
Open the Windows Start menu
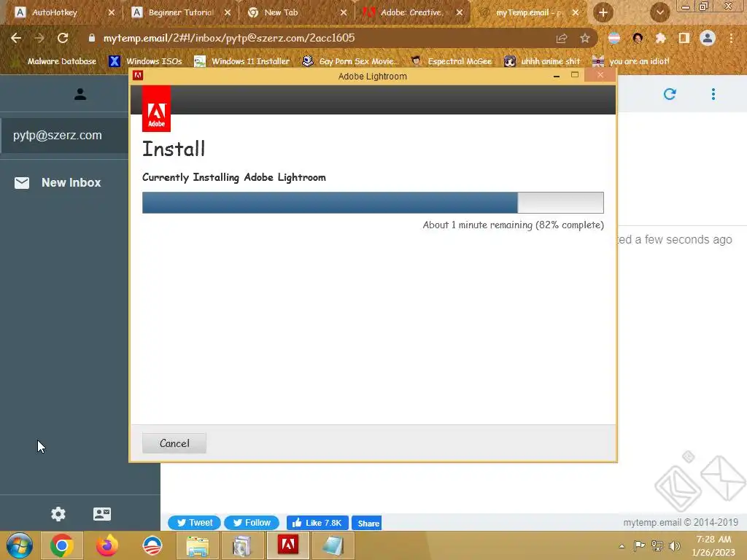click(x=20, y=545)
